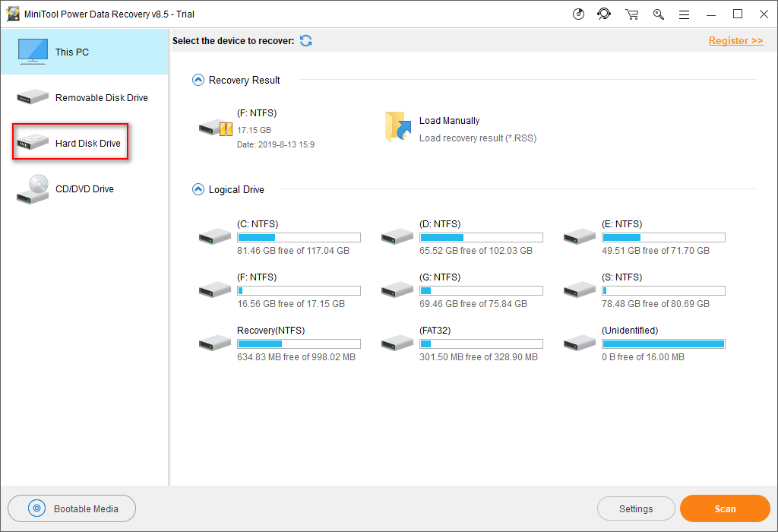
Task: Click the Hard Disk Drive icon
Action: (33, 142)
